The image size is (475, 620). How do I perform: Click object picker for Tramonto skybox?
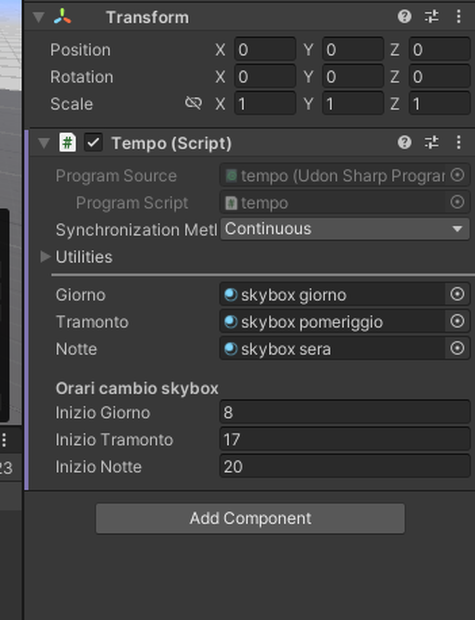pyautogui.click(x=457, y=321)
